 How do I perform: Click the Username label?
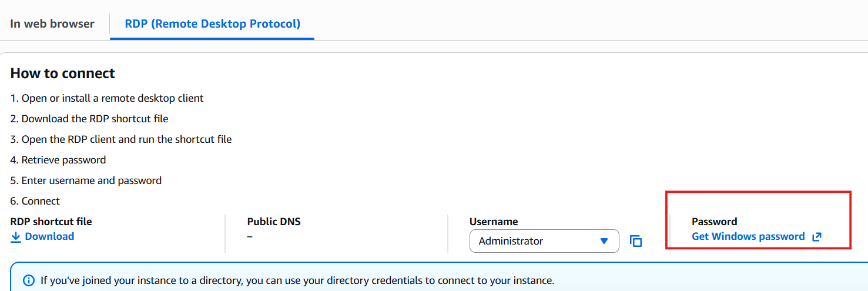click(x=494, y=222)
